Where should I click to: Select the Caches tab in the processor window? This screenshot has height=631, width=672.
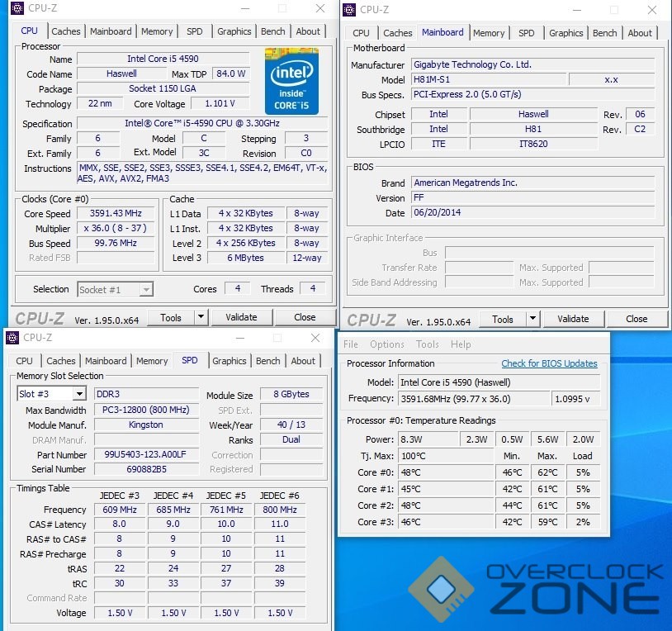pos(66,31)
